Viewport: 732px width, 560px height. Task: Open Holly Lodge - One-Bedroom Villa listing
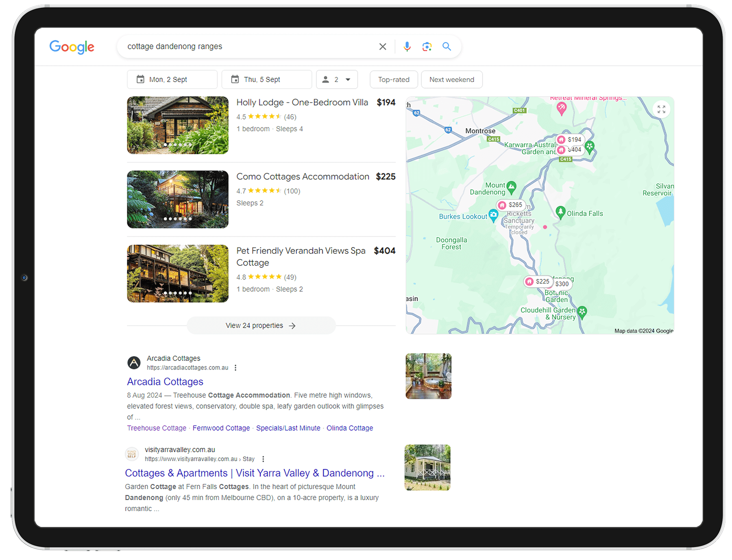302,102
